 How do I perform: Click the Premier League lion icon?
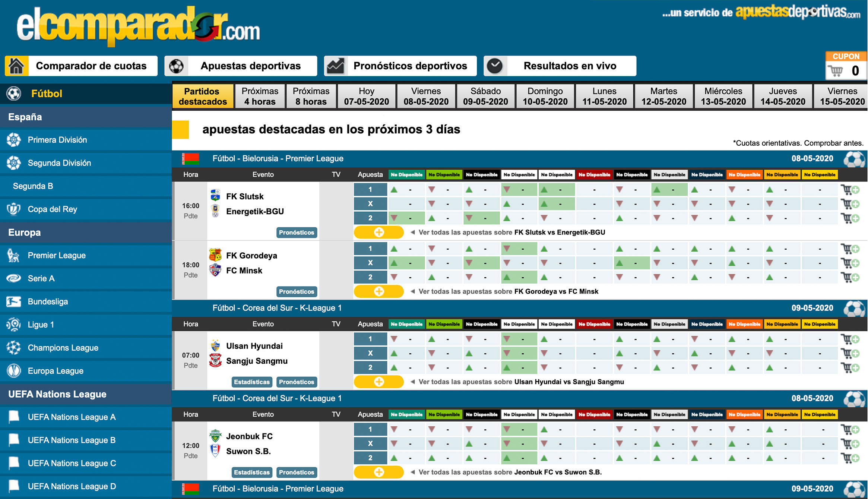click(x=14, y=255)
